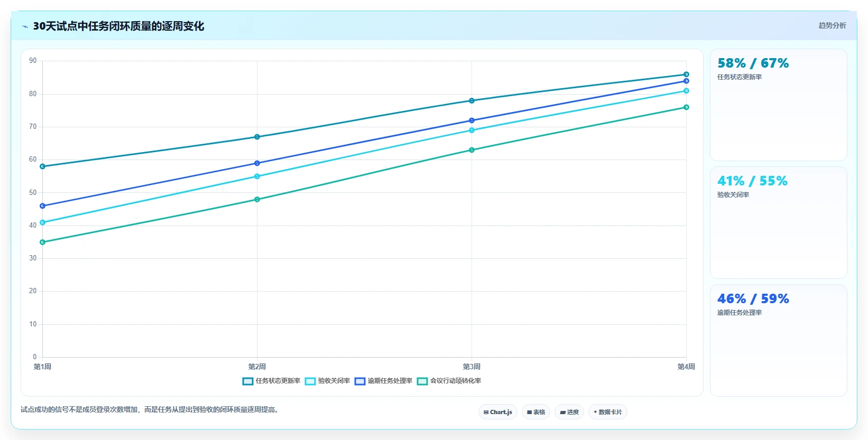Toggle the 逾期任务处理率 legend color box
This screenshot has height=440, width=868.
pyautogui.click(x=360, y=381)
